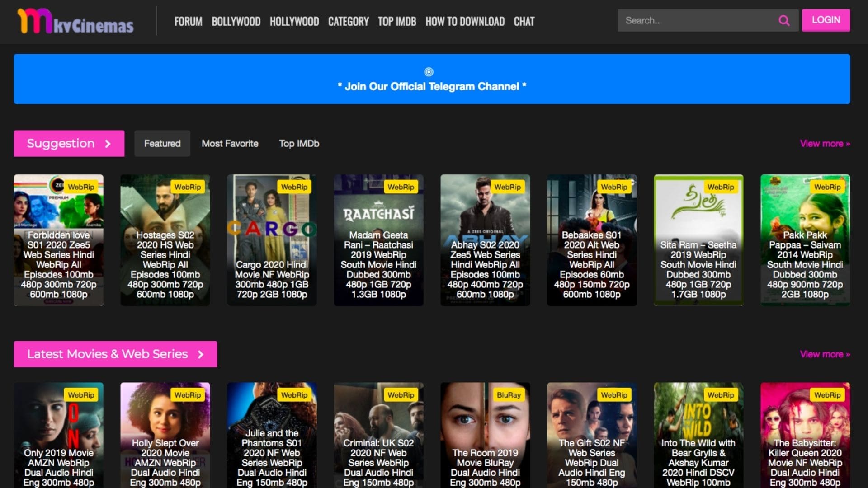Open the Category menu
This screenshot has height=488, width=868.
click(x=349, y=21)
